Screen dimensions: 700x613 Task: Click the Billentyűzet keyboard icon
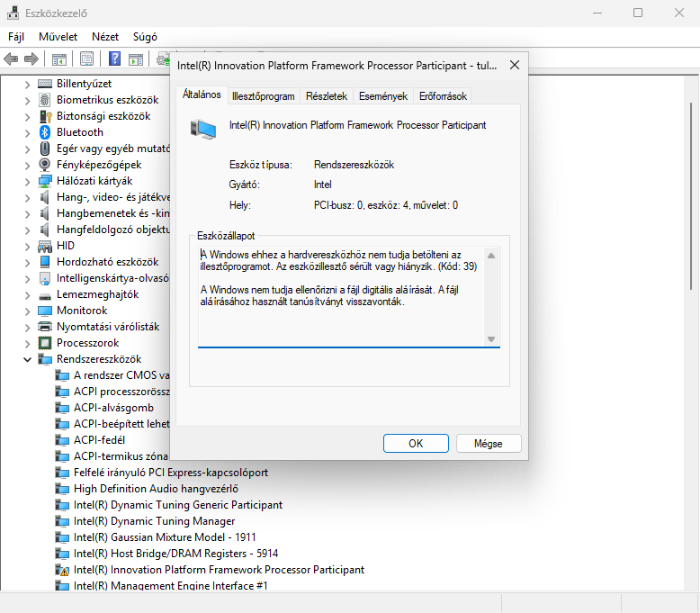click(45, 84)
